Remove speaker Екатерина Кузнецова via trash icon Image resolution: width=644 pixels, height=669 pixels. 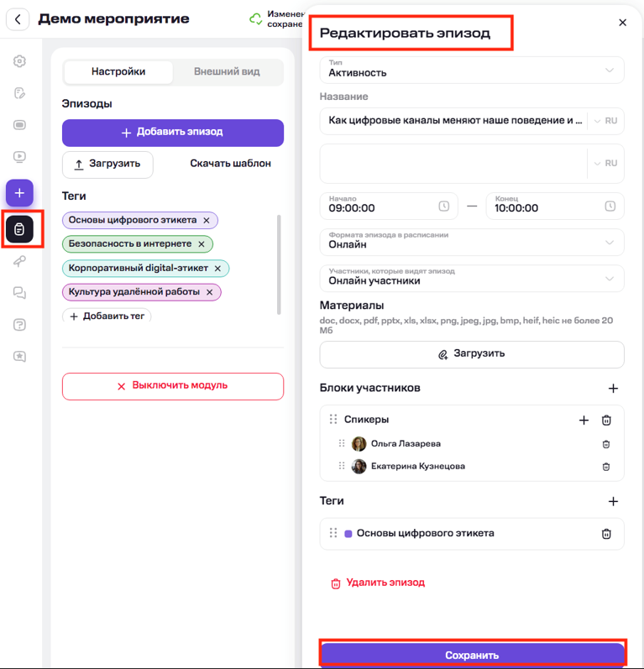[606, 467]
